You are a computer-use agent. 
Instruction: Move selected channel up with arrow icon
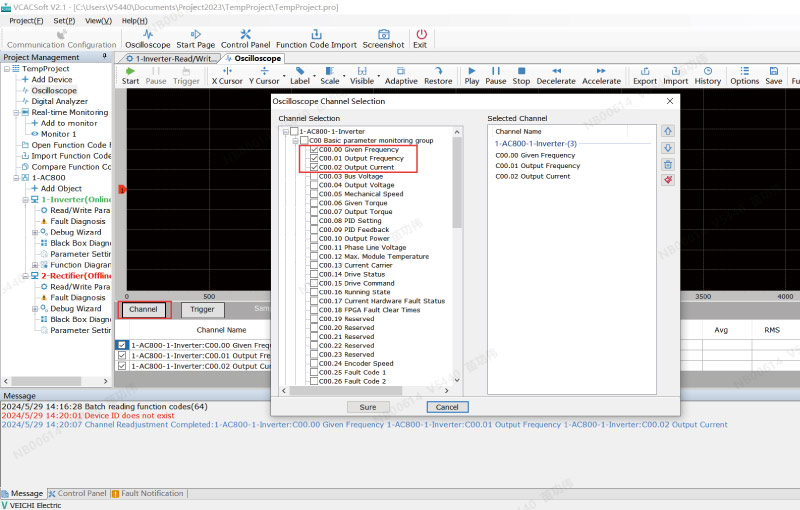tap(668, 131)
